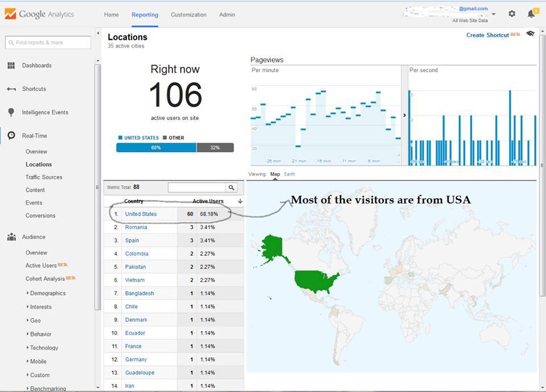Toggle sort direction on Active Users column
The image size is (546, 392).
point(239,201)
